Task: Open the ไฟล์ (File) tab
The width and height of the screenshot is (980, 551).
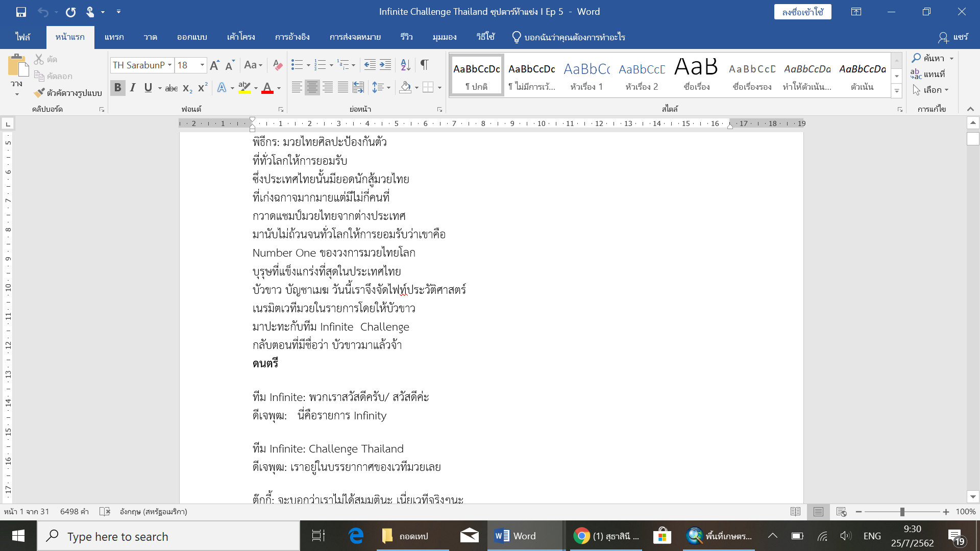Action: point(22,37)
